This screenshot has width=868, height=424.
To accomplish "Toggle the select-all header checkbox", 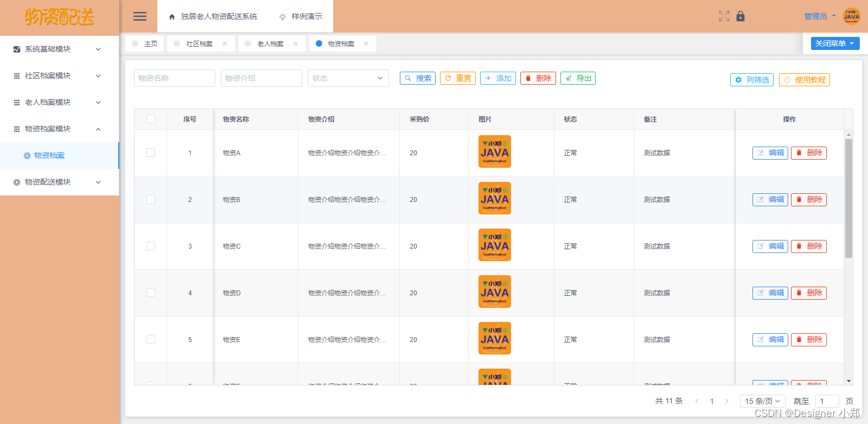I will [151, 119].
